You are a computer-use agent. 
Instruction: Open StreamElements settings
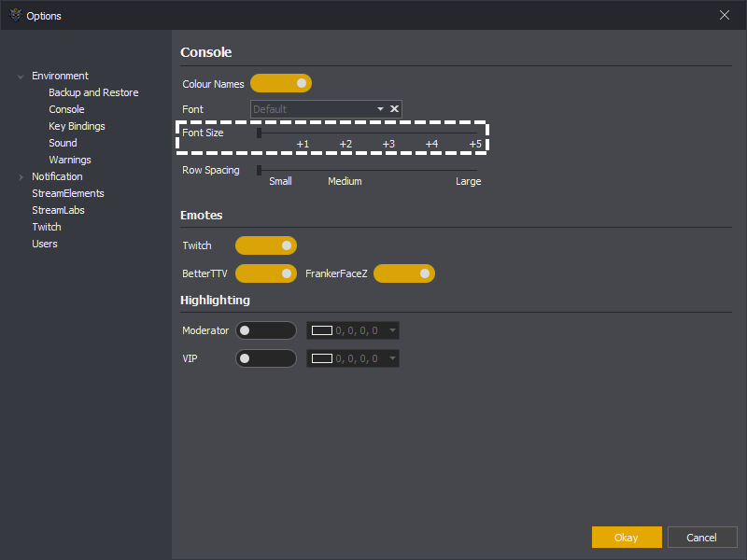(67, 193)
